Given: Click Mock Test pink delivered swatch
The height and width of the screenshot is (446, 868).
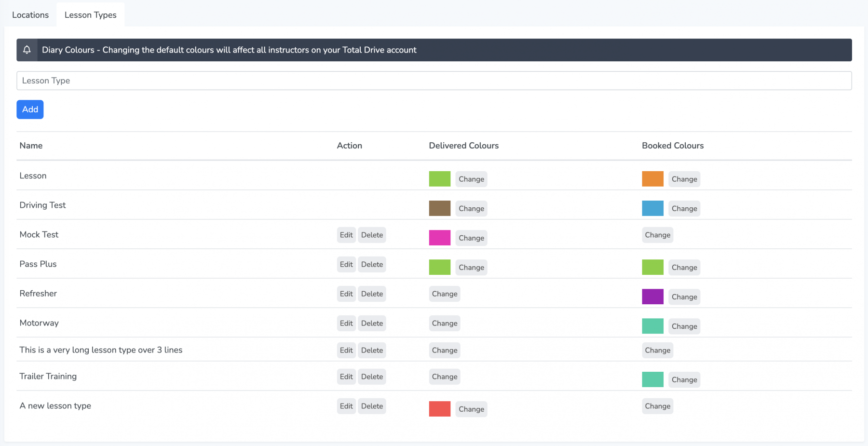Looking at the screenshot, I should click(x=439, y=238).
